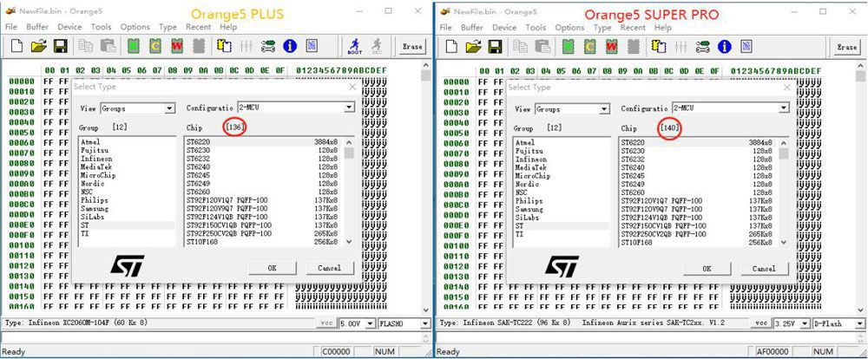868x359 pixels.
Task: Click the red W write chip icon in left window
Action: [176, 46]
